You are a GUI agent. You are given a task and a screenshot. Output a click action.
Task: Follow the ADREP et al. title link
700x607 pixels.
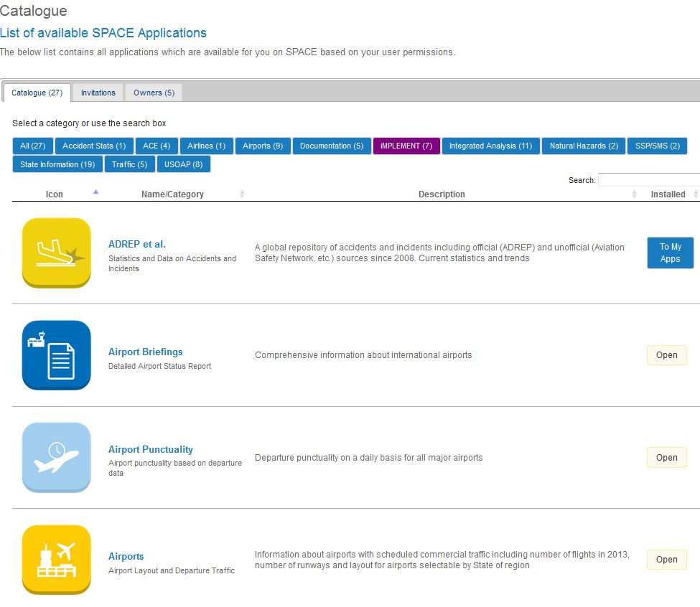[137, 245]
